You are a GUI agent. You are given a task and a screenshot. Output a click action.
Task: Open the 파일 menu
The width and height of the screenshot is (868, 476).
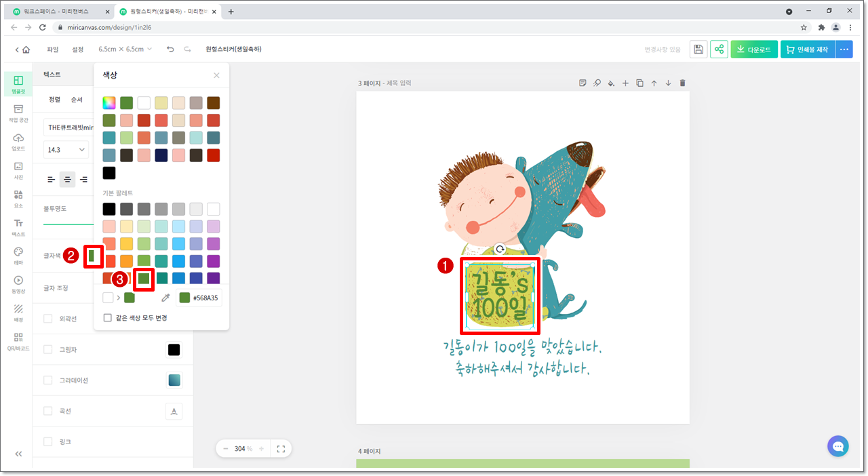point(53,49)
